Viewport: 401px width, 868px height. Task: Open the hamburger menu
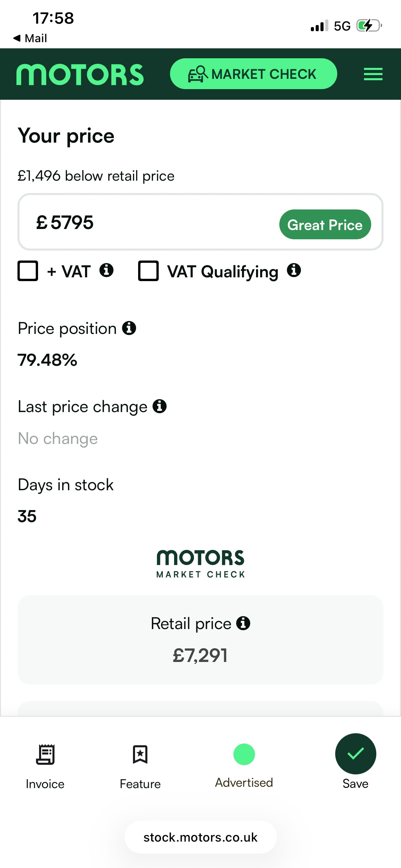click(373, 74)
